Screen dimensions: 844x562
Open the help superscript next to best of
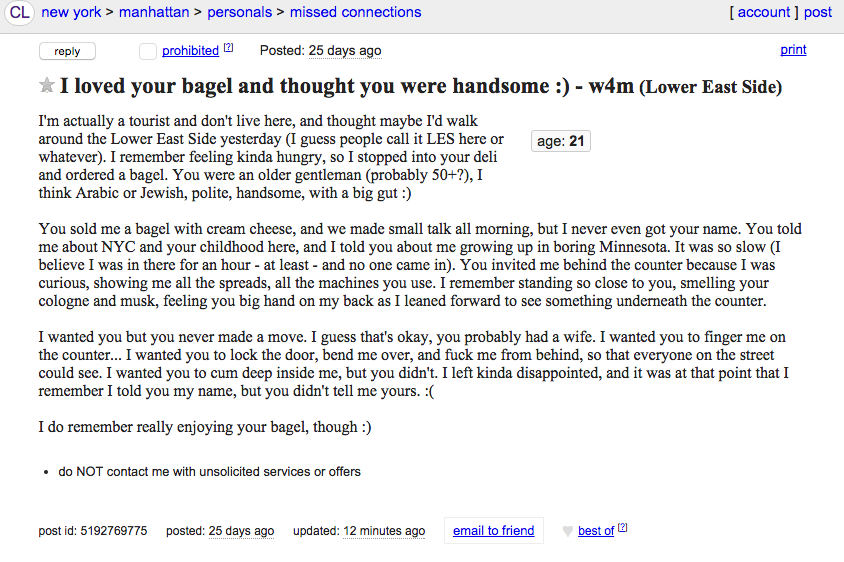[622, 528]
